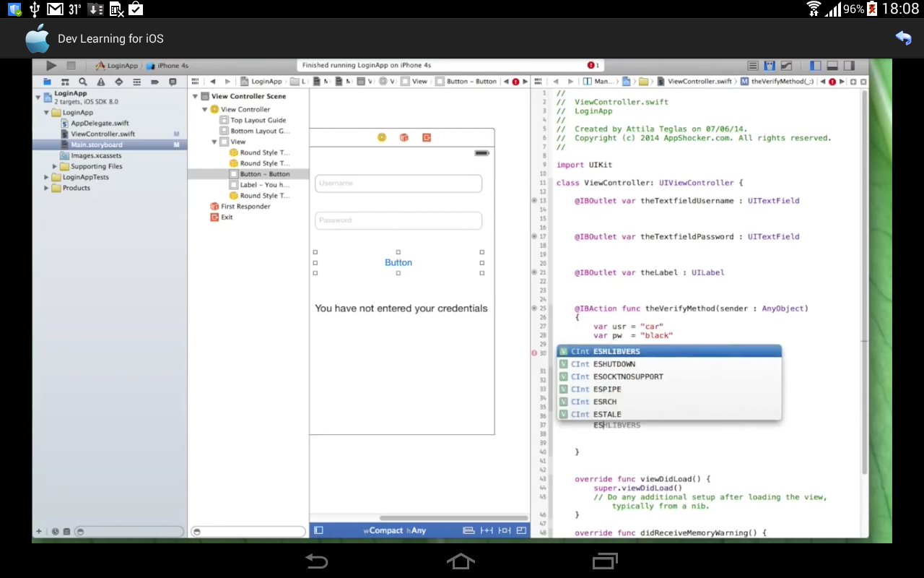Open the Symbol navigator icon
This screenshot has width=924, height=578.
pos(65,82)
